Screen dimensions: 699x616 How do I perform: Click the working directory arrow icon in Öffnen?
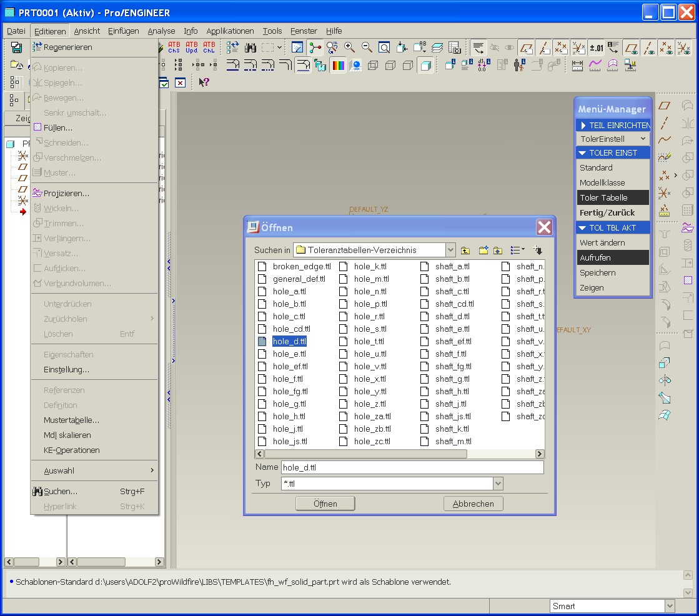538,250
